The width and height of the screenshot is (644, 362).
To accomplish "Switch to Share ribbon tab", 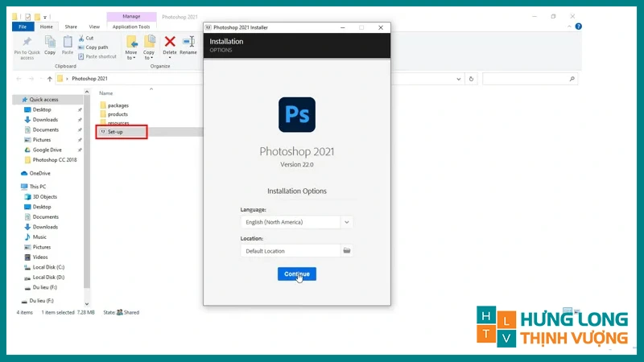I will click(71, 27).
